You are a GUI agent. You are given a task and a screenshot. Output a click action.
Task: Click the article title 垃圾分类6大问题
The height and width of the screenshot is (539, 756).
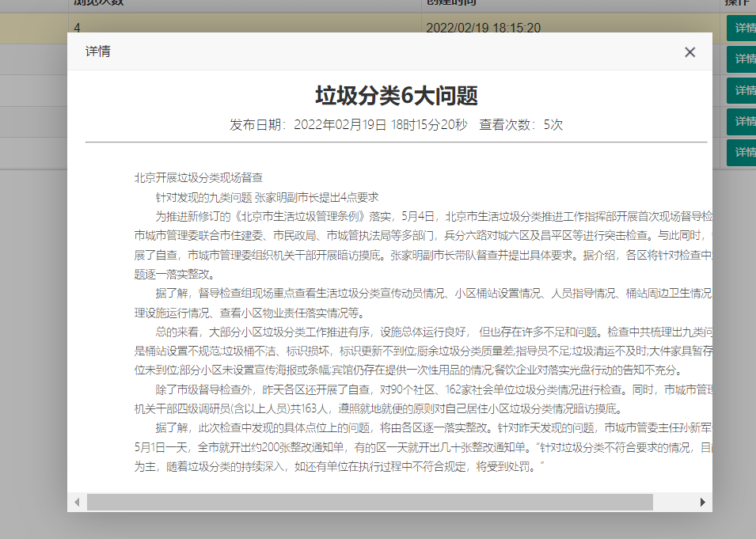(397, 96)
